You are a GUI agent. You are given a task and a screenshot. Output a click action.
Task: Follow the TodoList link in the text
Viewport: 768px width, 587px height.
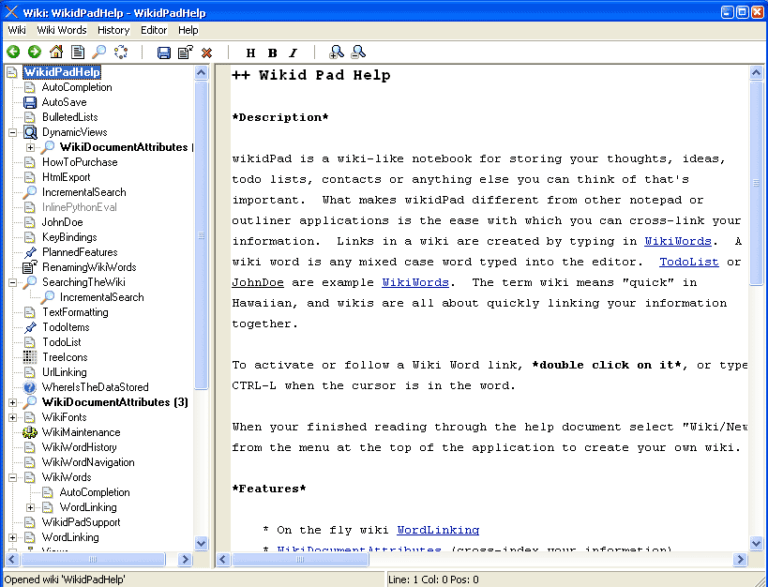click(x=689, y=262)
